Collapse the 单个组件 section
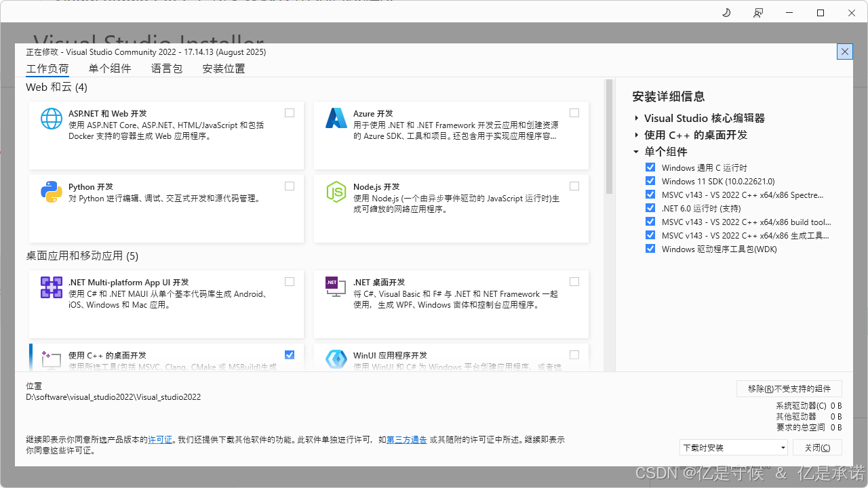The width and height of the screenshot is (868, 488). pyautogui.click(x=637, y=152)
